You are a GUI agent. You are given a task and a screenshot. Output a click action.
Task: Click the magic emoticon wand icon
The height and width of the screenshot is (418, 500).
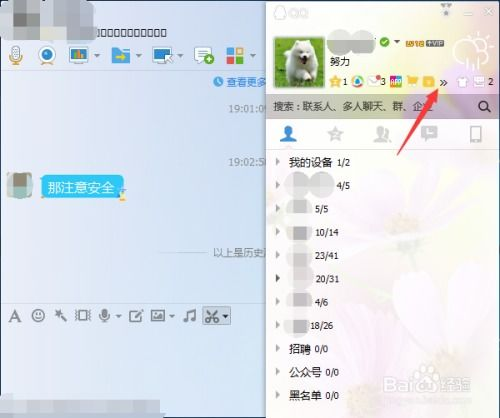pyautogui.click(x=61, y=315)
